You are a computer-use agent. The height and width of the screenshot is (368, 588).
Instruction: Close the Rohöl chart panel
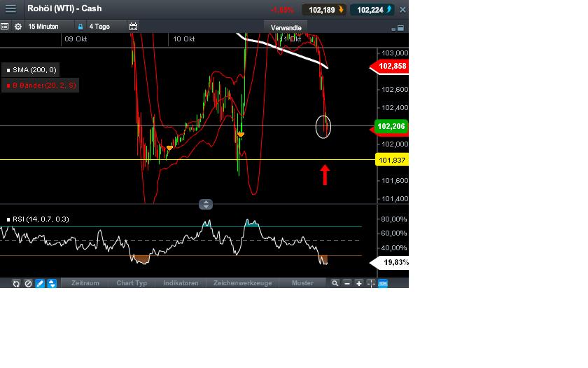pos(402,10)
